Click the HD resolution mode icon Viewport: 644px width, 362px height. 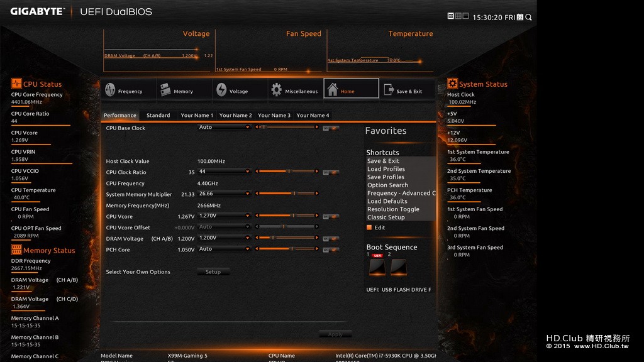[450, 16]
